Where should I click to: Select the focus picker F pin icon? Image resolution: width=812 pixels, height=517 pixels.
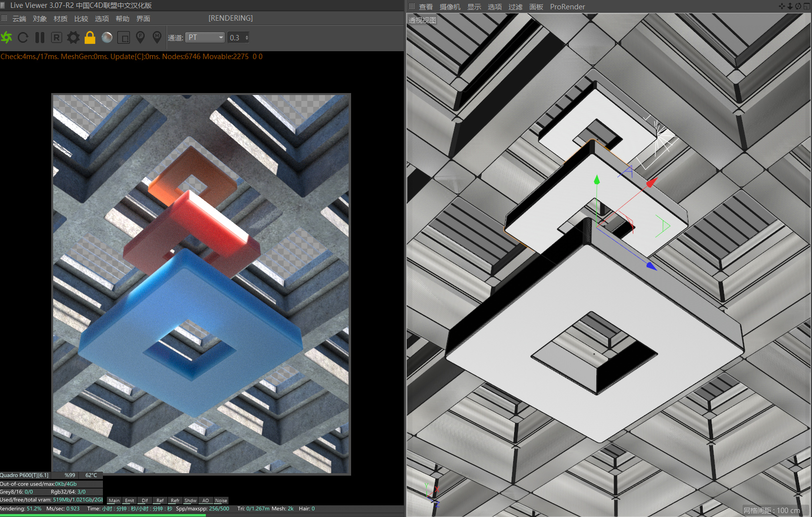tap(140, 37)
